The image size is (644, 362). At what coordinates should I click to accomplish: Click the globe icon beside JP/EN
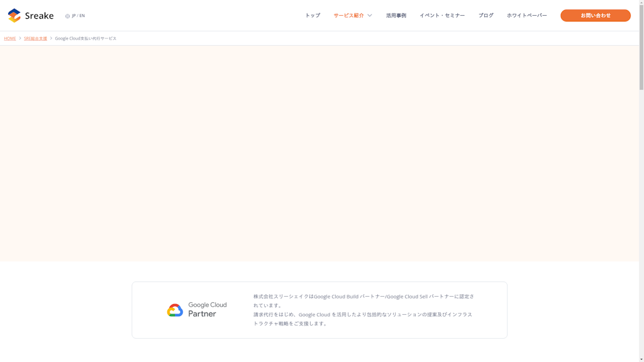coord(66,17)
